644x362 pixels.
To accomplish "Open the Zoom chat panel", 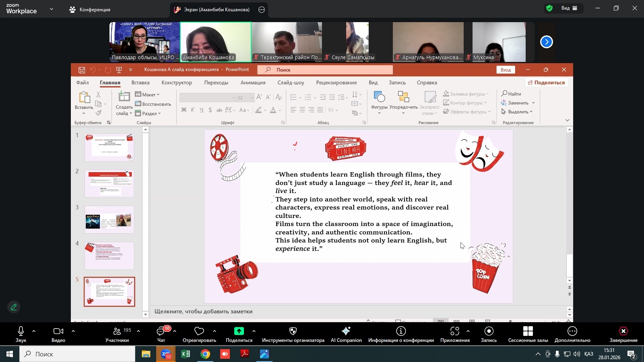I will [x=161, y=331].
